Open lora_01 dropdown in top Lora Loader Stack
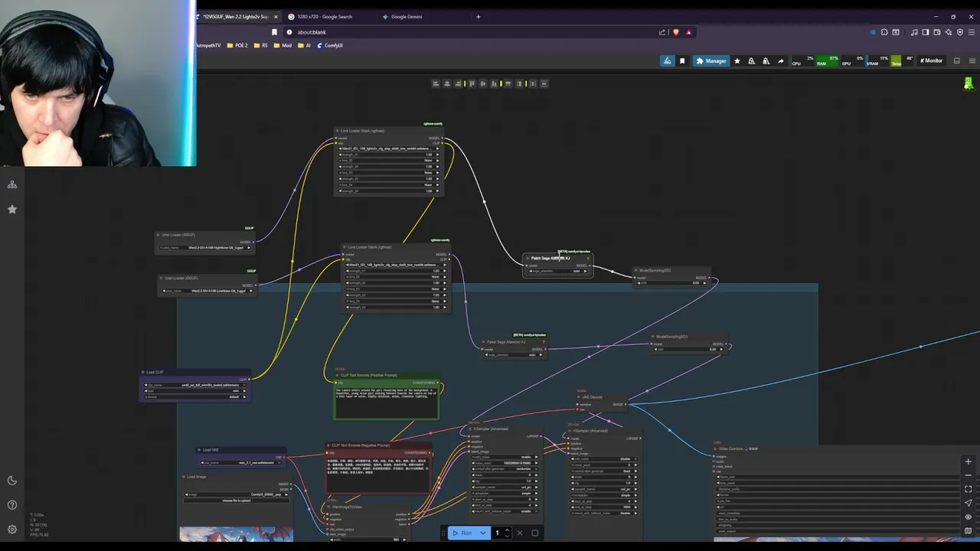Screen dimensions: 980x551 pos(389,148)
